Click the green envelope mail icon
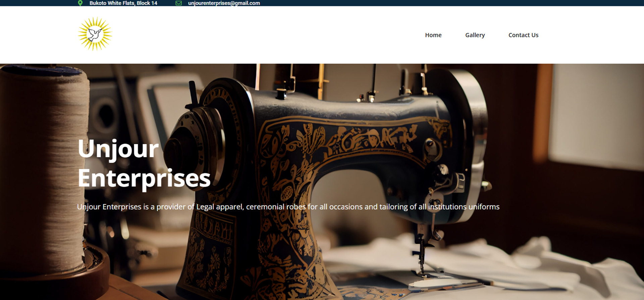This screenshot has width=644, height=300. coord(179,3)
